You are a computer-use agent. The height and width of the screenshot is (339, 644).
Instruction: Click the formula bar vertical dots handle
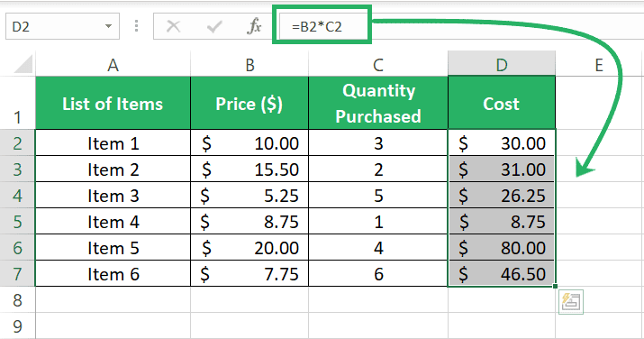click(136, 26)
